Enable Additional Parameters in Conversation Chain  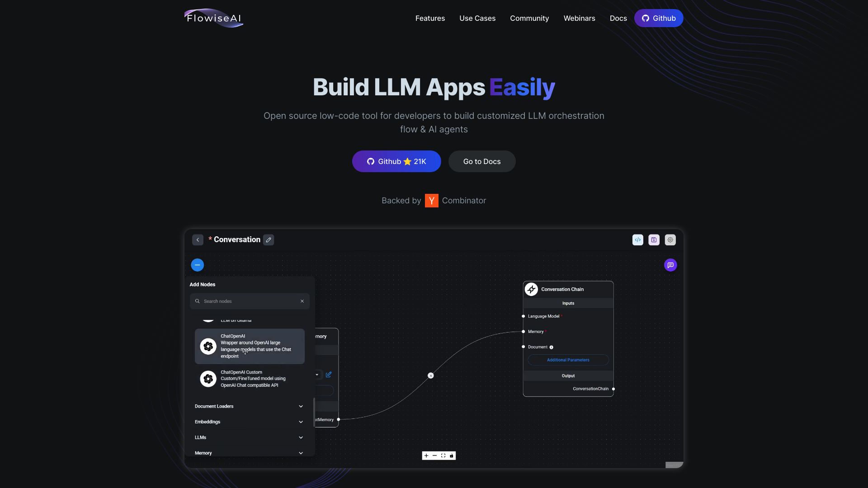pos(567,360)
